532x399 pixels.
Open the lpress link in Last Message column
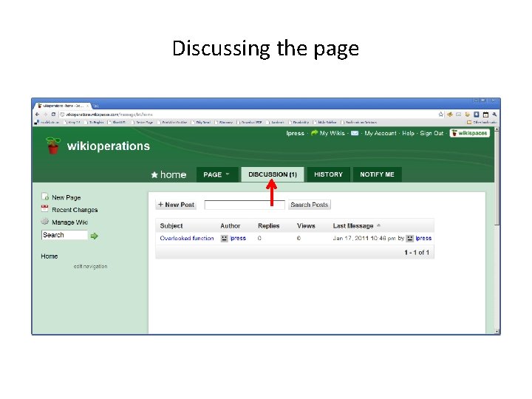pos(423,238)
